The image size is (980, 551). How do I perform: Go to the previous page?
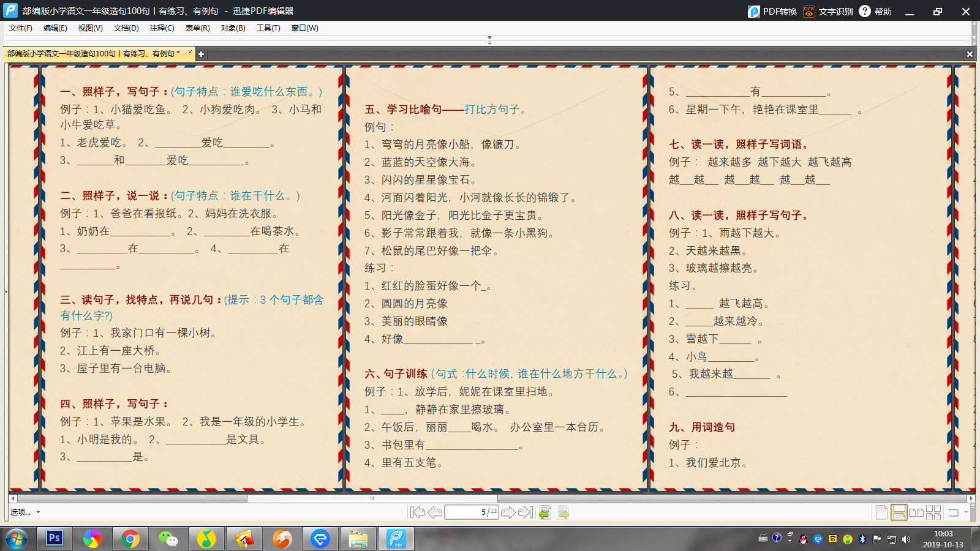coord(435,512)
